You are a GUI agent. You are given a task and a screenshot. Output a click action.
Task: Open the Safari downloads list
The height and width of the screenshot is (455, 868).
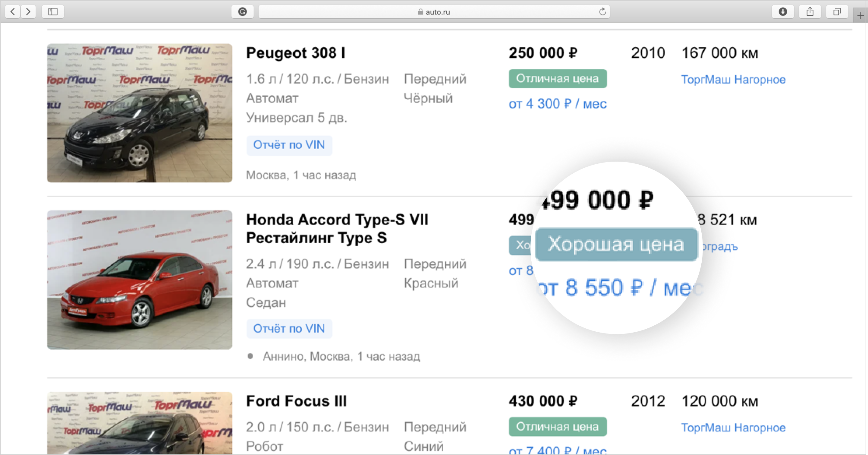coord(783,12)
